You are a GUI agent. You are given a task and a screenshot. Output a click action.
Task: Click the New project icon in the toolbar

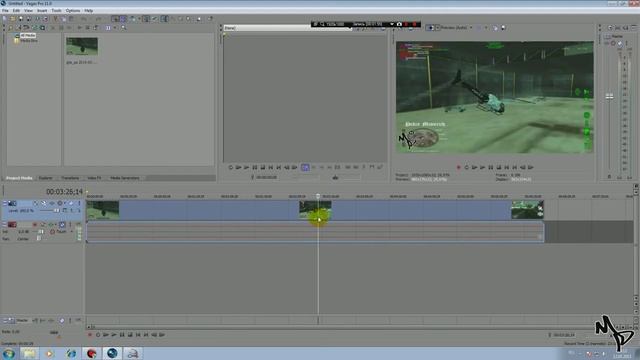[4, 19]
